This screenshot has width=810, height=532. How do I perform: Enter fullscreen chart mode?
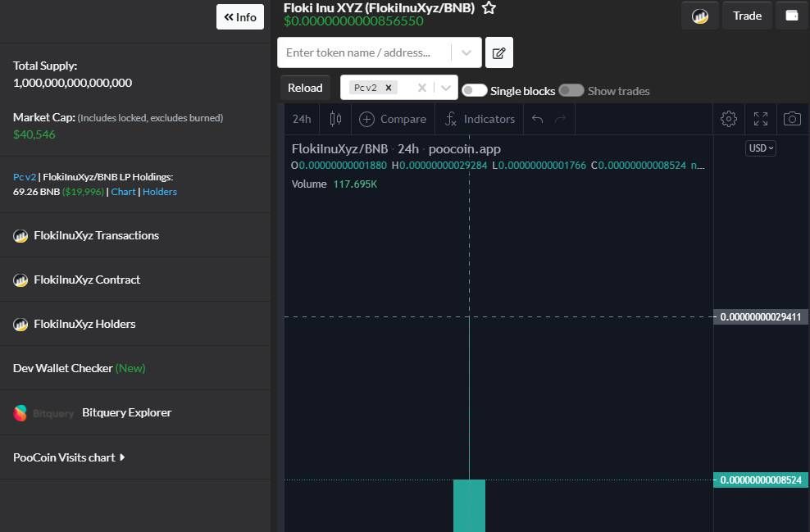pos(761,119)
